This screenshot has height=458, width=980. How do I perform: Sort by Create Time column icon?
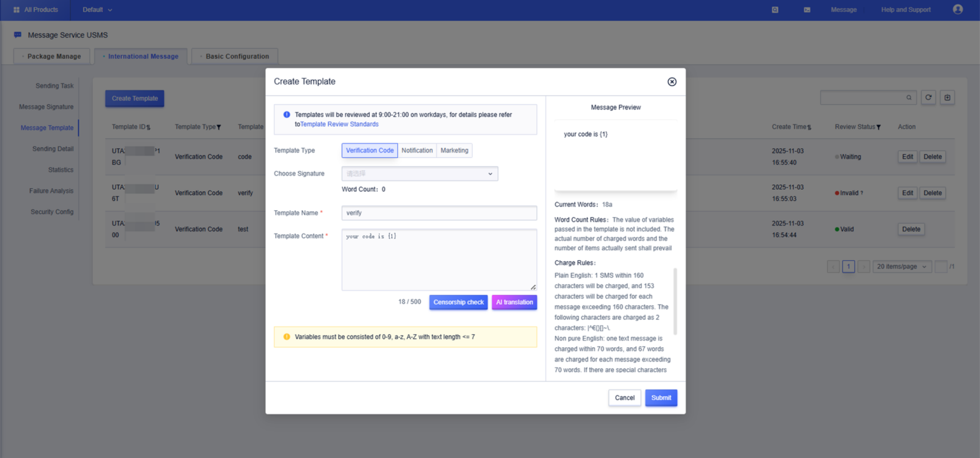pos(809,128)
